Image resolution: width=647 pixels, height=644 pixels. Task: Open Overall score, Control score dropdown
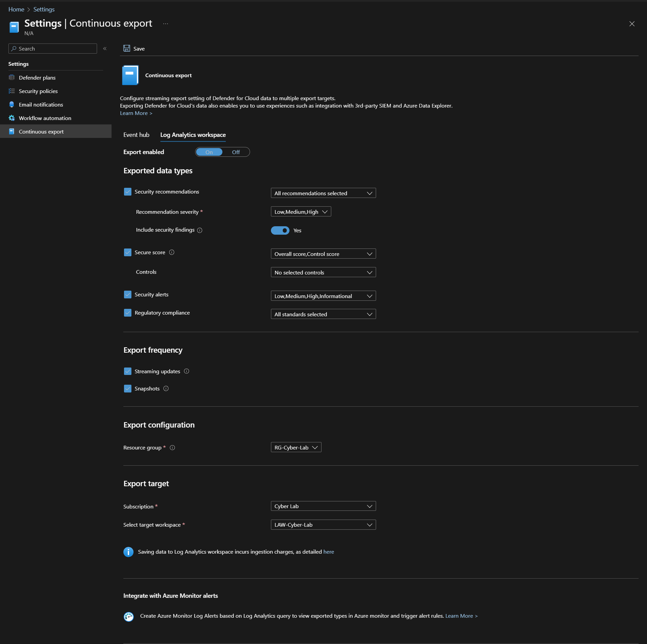pyautogui.click(x=323, y=254)
